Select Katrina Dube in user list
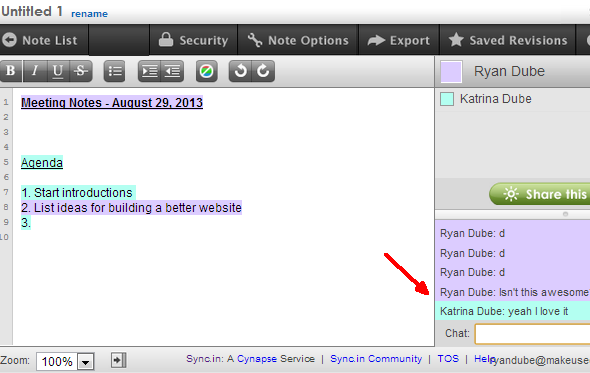590x373 pixels. (496, 99)
